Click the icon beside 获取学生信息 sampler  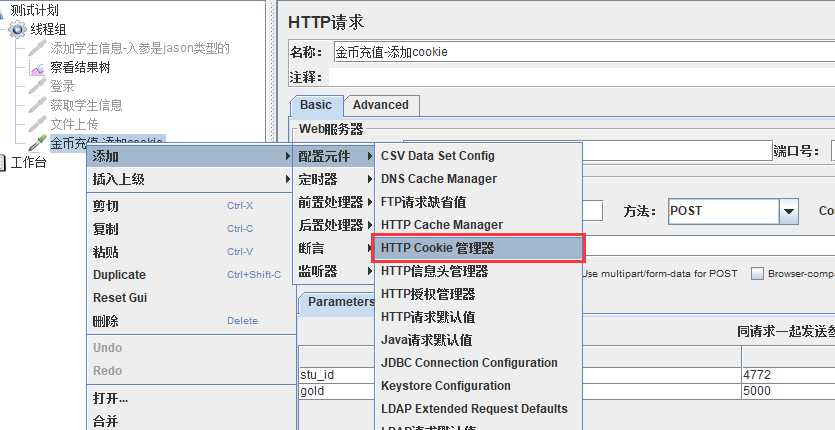click(x=37, y=105)
